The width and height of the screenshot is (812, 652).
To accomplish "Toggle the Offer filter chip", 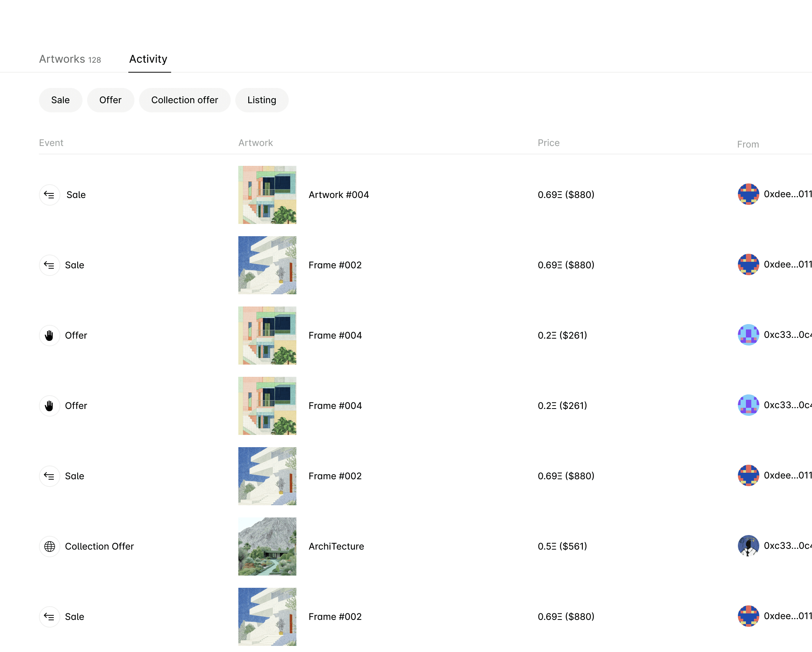I will point(110,100).
